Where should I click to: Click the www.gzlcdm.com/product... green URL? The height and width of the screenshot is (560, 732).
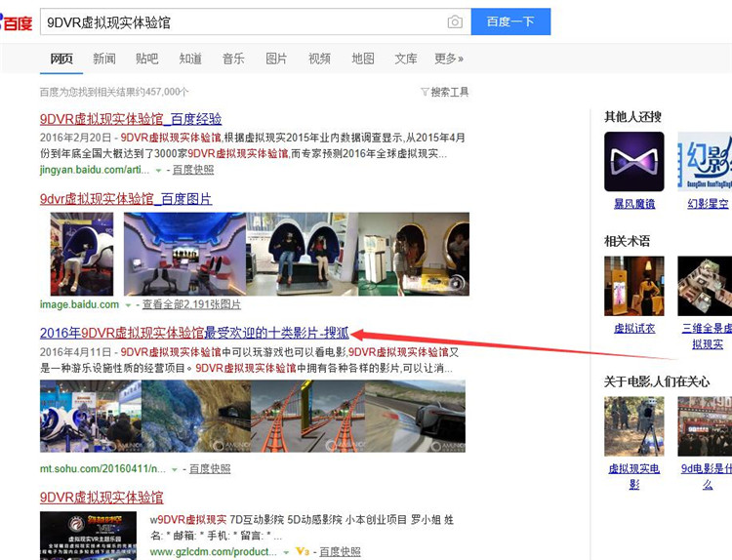[x=214, y=551]
